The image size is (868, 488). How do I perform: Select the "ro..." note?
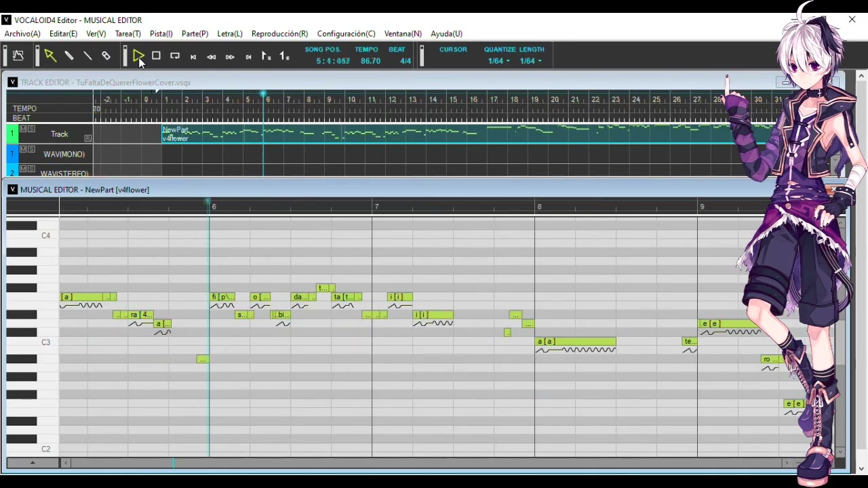point(770,359)
